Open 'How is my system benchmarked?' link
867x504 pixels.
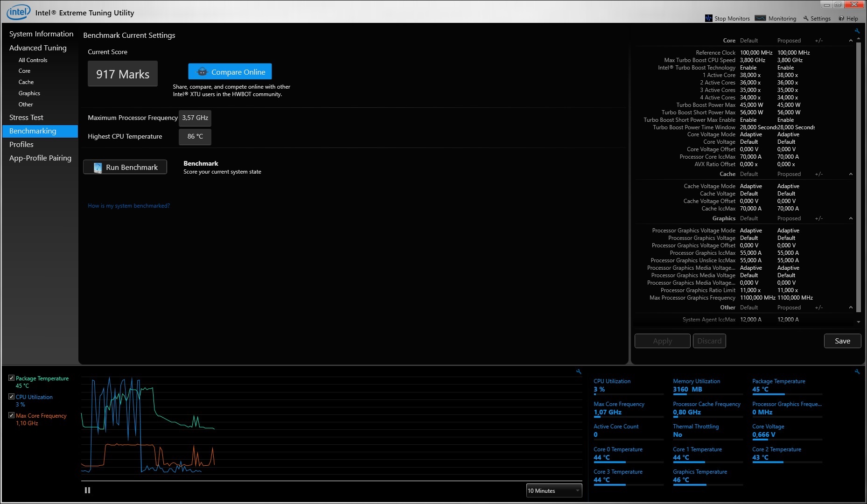(x=129, y=206)
